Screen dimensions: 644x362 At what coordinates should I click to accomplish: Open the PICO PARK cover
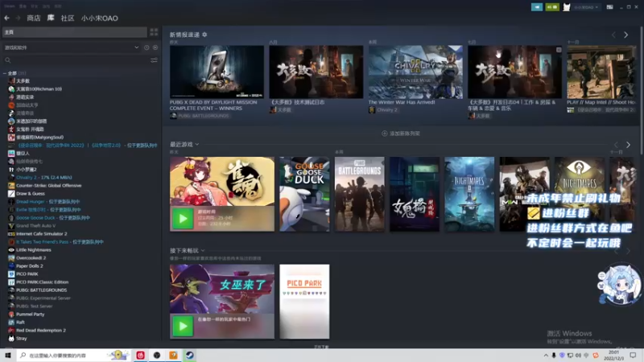click(304, 302)
